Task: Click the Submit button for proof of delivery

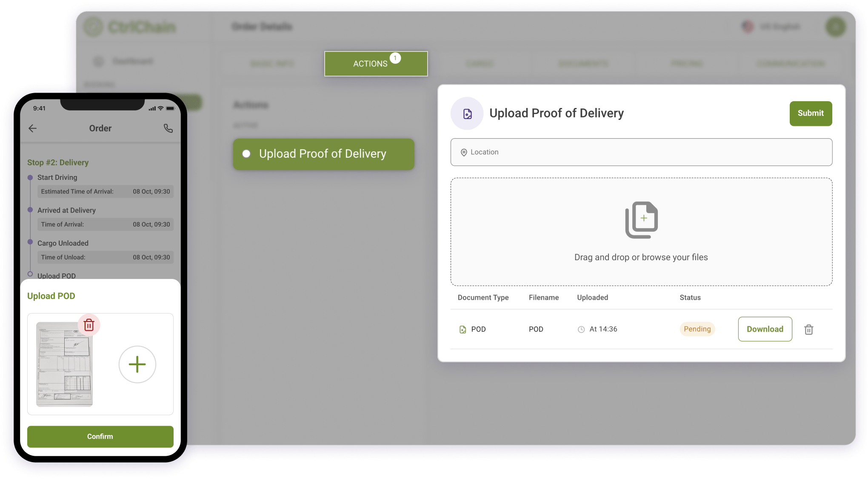Action: pyautogui.click(x=810, y=113)
